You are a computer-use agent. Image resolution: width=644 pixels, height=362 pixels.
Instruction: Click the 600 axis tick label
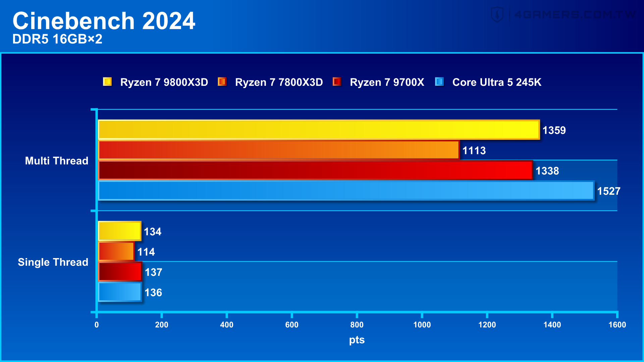point(292,325)
